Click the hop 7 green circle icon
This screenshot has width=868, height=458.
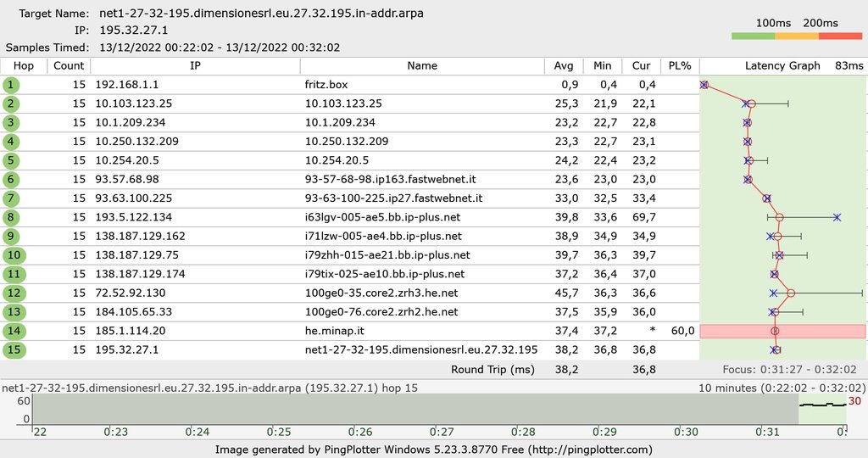point(10,198)
